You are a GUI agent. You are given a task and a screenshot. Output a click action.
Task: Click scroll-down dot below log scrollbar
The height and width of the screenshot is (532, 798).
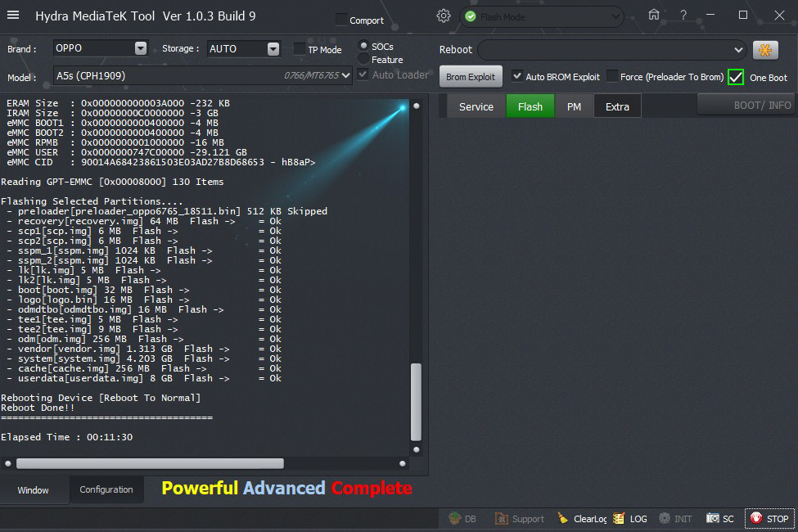click(x=417, y=449)
